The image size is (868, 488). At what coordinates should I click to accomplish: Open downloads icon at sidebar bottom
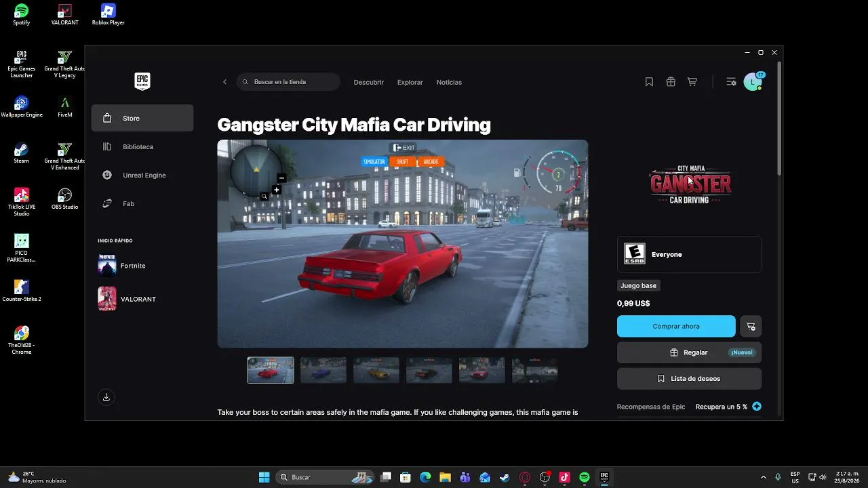pyautogui.click(x=106, y=397)
